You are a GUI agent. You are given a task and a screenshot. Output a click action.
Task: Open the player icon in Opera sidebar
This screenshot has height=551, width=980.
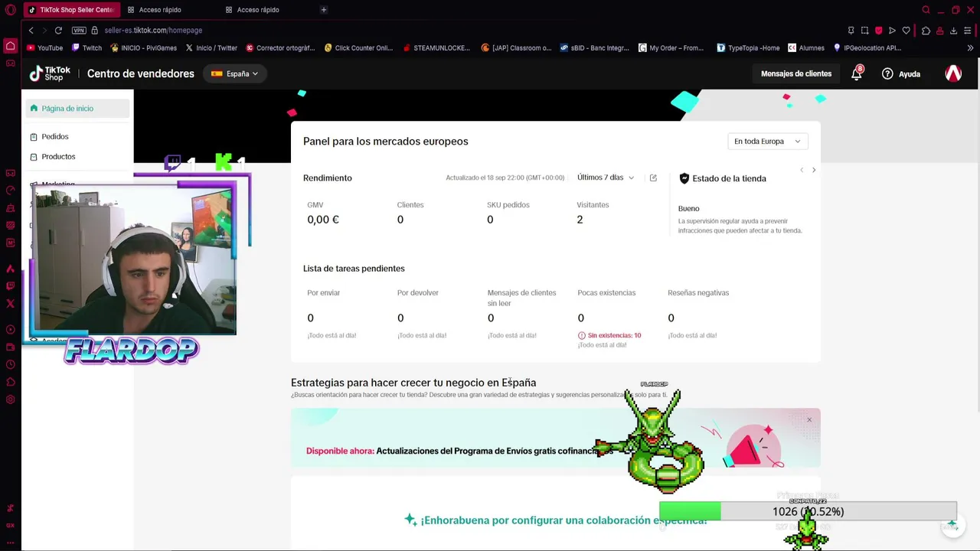[10, 330]
